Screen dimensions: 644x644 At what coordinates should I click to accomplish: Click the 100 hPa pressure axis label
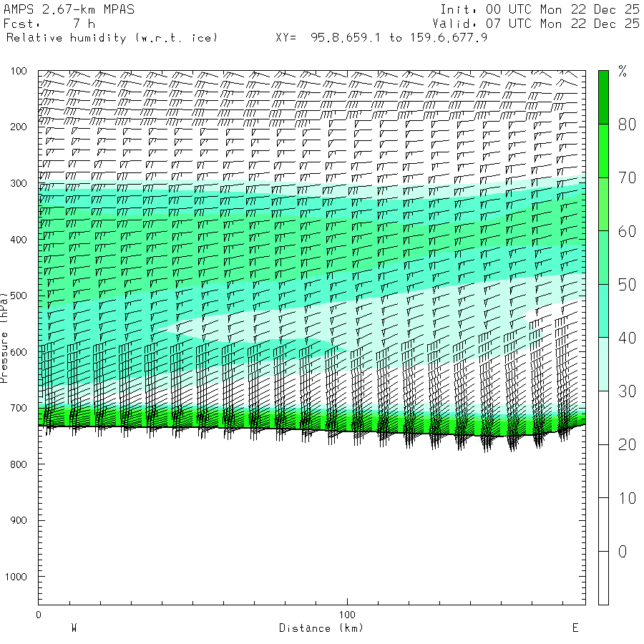tap(19, 71)
